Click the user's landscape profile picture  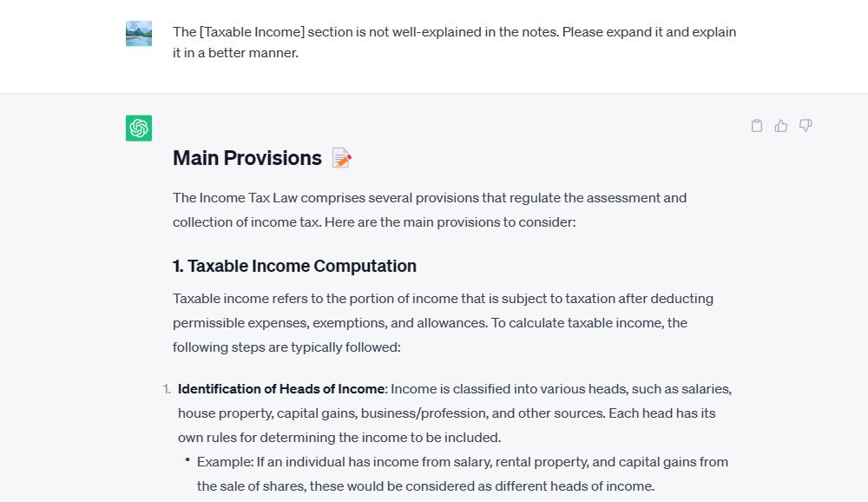pos(139,34)
